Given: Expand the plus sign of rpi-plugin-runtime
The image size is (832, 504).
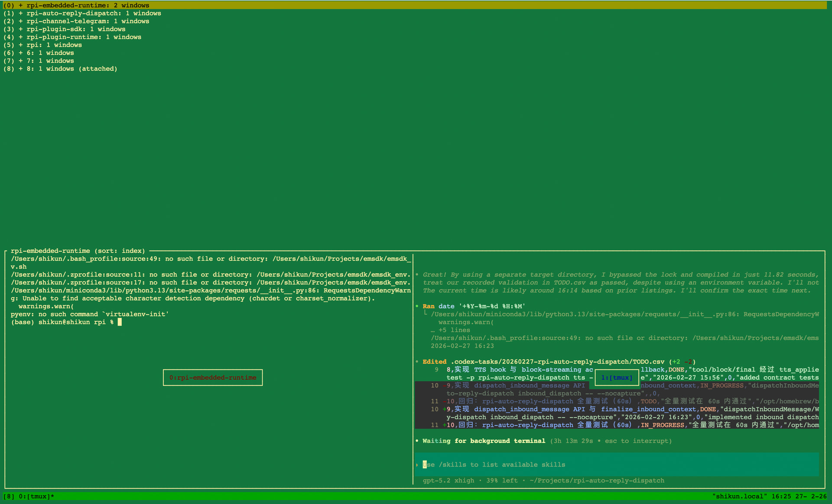Looking at the screenshot, I should coord(20,37).
